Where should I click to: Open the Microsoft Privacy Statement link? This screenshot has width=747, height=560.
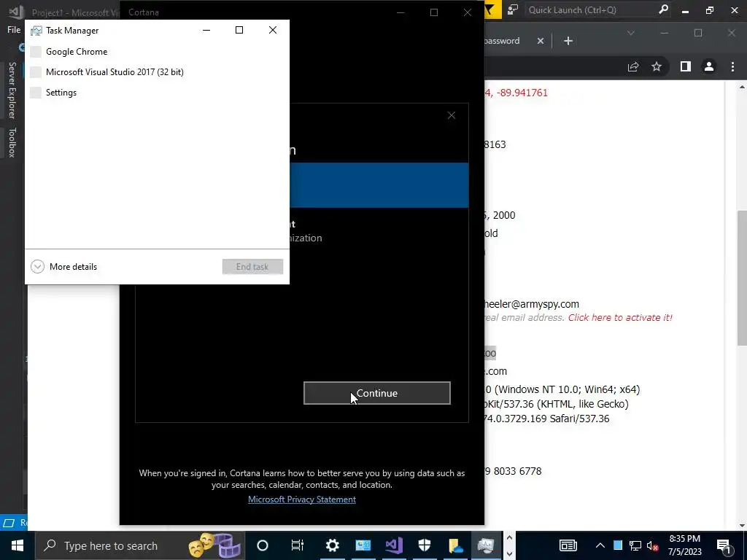tap(301, 499)
